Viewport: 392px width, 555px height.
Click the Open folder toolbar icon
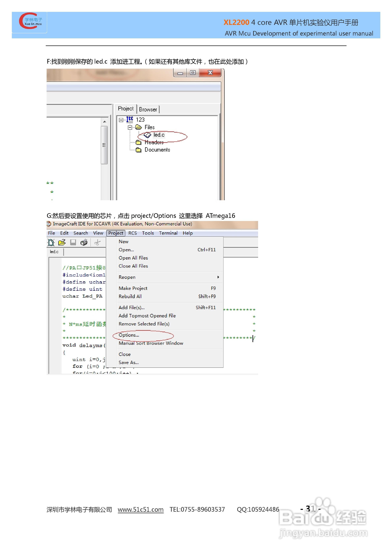62,242
